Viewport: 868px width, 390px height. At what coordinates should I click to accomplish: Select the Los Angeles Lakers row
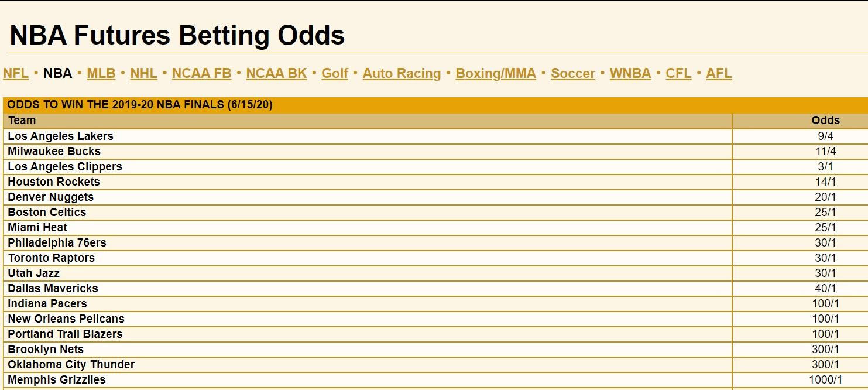pyautogui.click(x=61, y=136)
